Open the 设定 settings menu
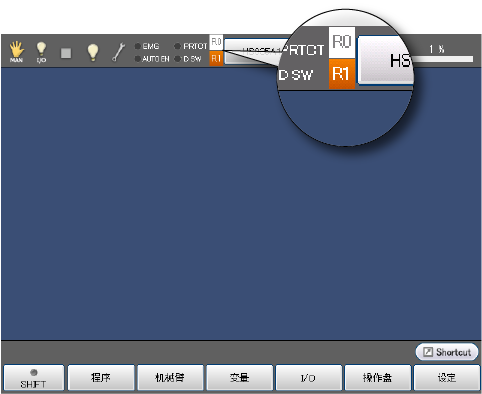Screen dimensions: 482x394 point(447,378)
